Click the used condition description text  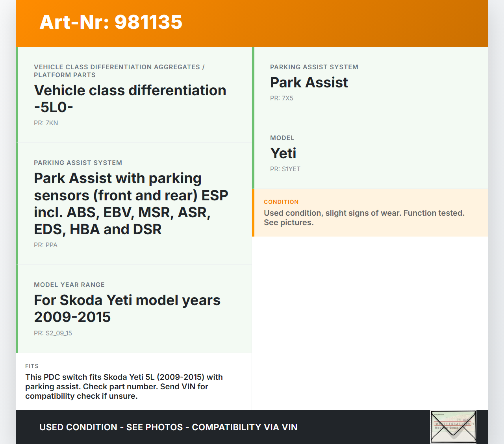pyautogui.click(x=364, y=218)
